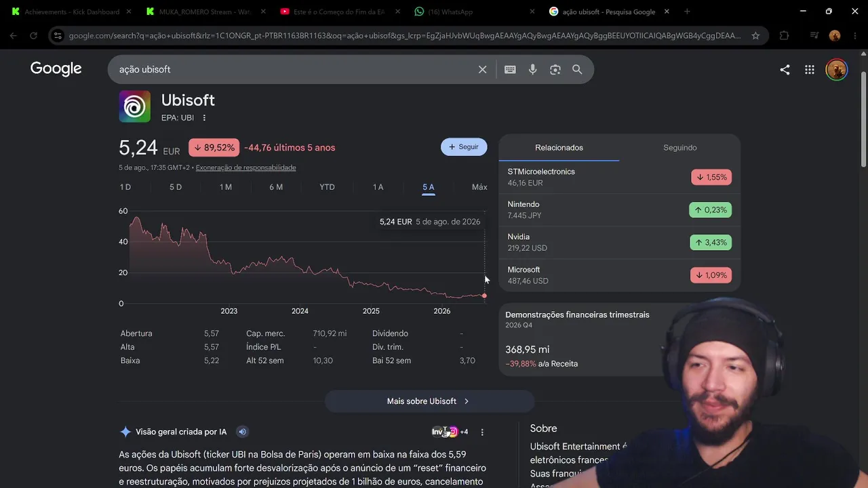Viewport: 868px width, 488px height.
Task: Click the last data point on chart
Action: [x=484, y=296]
